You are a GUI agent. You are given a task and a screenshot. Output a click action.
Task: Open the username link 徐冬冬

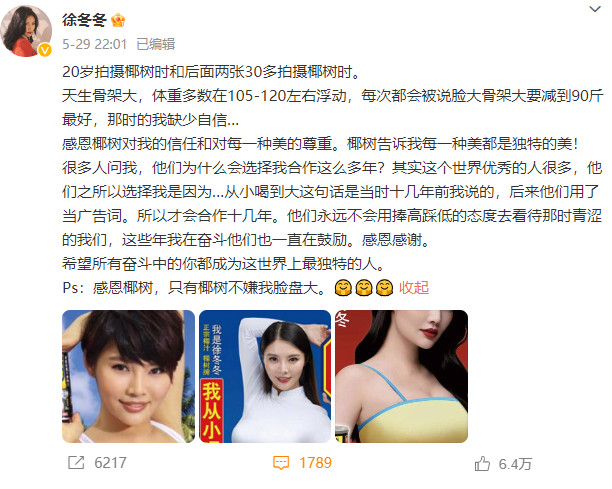tap(84, 20)
